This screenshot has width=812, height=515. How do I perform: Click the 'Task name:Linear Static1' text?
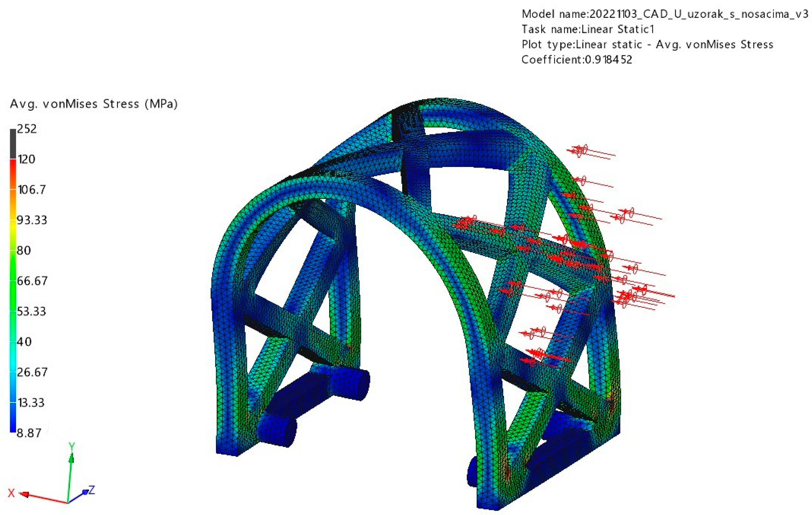pyautogui.click(x=588, y=29)
